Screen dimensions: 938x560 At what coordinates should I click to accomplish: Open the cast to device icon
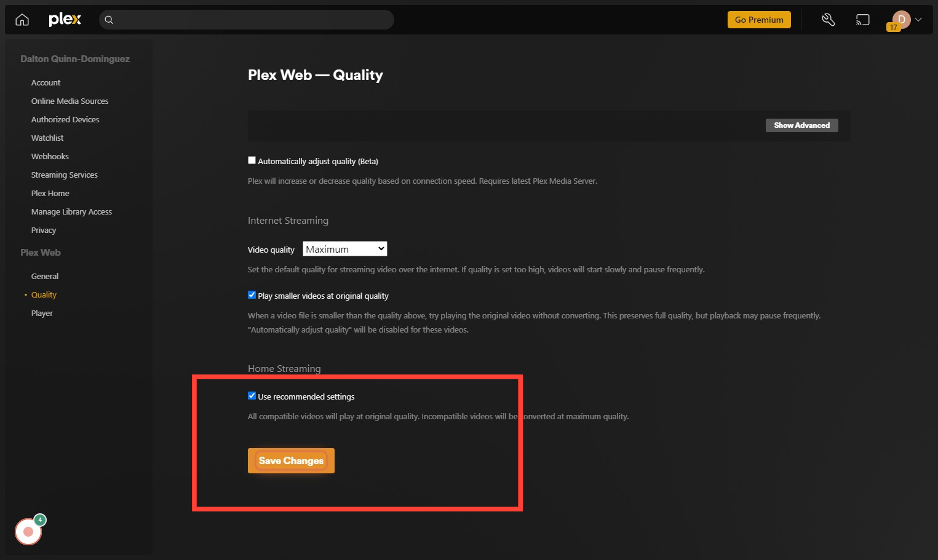(x=863, y=20)
